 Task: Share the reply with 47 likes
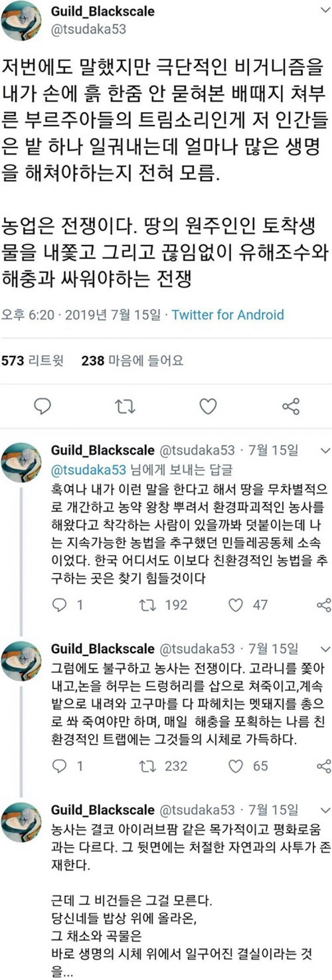click(x=324, y=605)
